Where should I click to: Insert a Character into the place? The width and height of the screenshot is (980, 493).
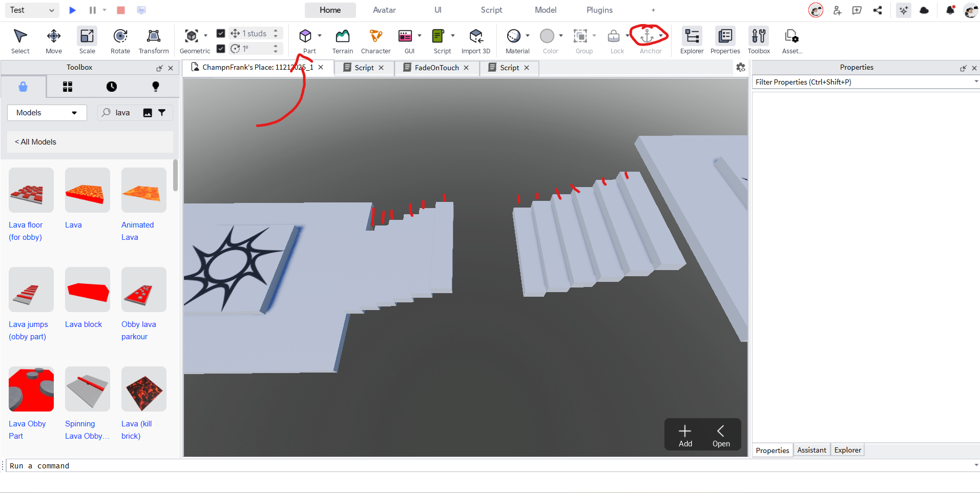click(x=375, y=40)
